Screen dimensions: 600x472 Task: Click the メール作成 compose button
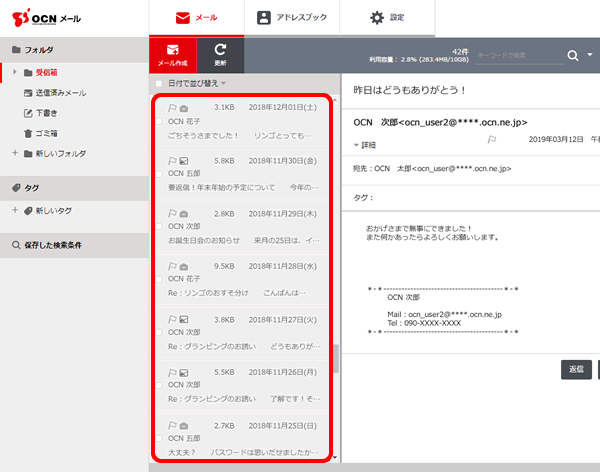click(x=173, y=56)
